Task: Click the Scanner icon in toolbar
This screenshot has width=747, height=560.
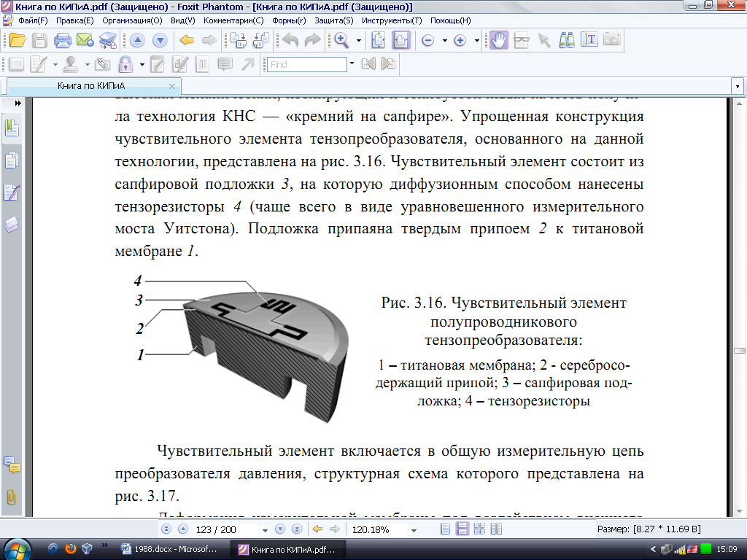Action: [x=108, y=41]
